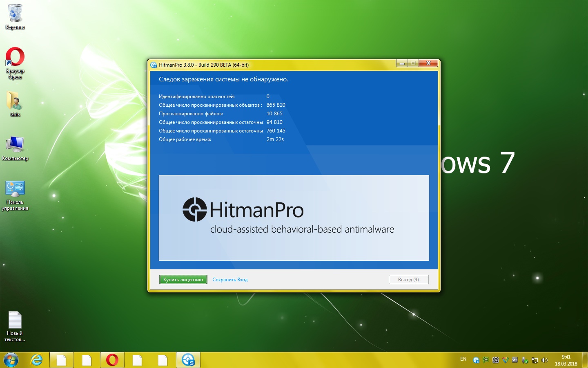Open Opera from the taskbar
This screenshot has height=368, width=588.
click(x=112, y=360)
